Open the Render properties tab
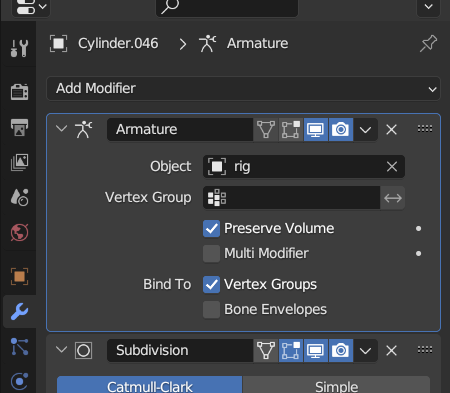Viewport: 450px width, 393px height. (x=19, y=92)
